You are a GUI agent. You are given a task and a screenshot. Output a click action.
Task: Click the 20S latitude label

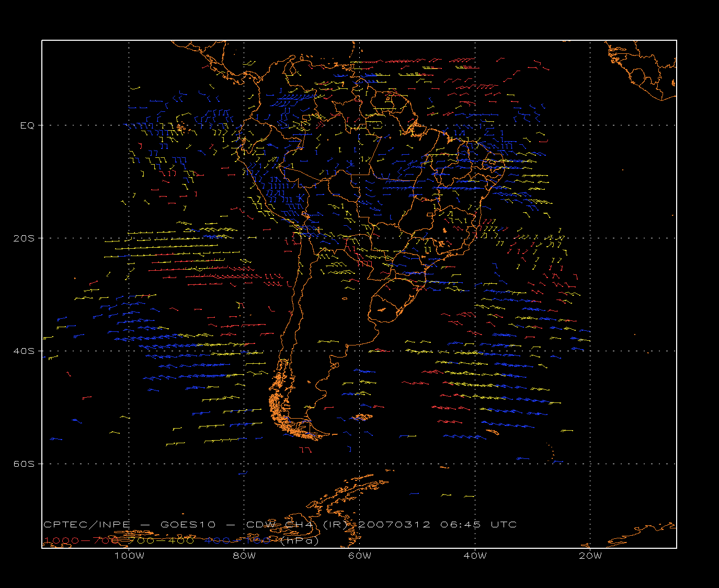tap(24, 238)
